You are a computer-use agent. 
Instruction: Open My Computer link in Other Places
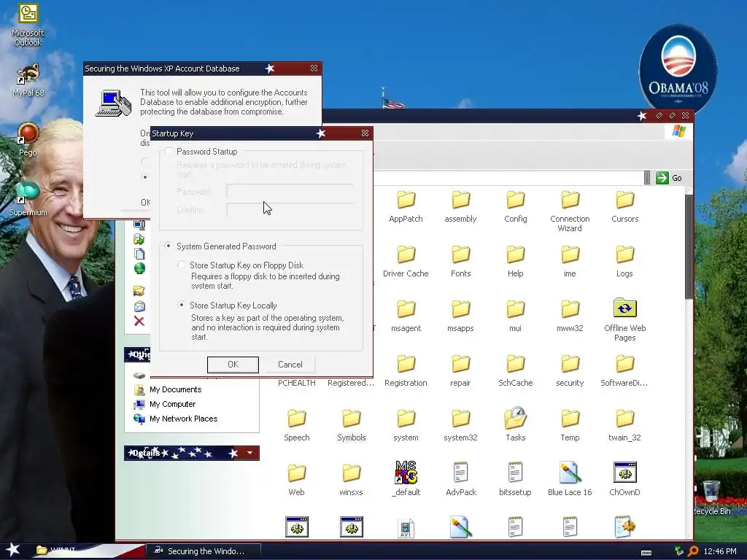tap(172, 404)
